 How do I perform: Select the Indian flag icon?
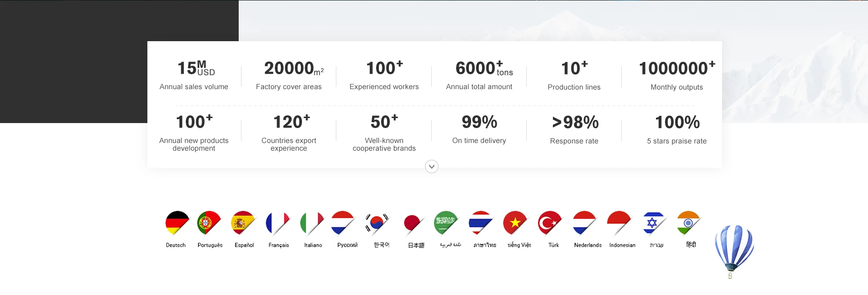click(x=689, y=223)
